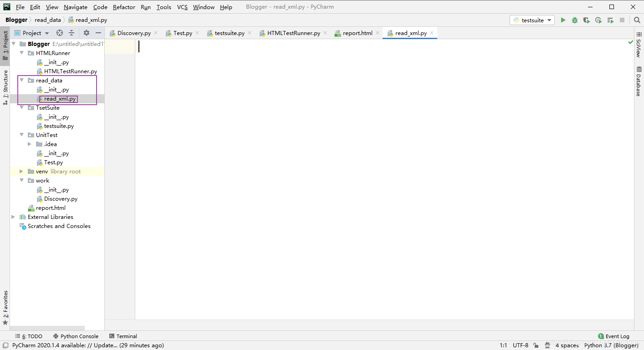The image size is (644, 350).
Task: Click the 1:1 line column indicator
Action: tap(503, 345)
